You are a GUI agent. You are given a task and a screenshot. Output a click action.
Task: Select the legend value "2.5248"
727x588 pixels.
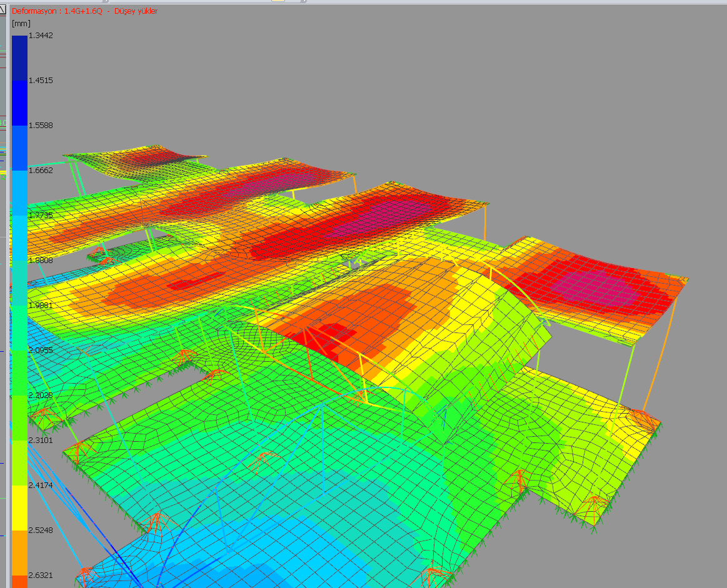coord(41,530)
